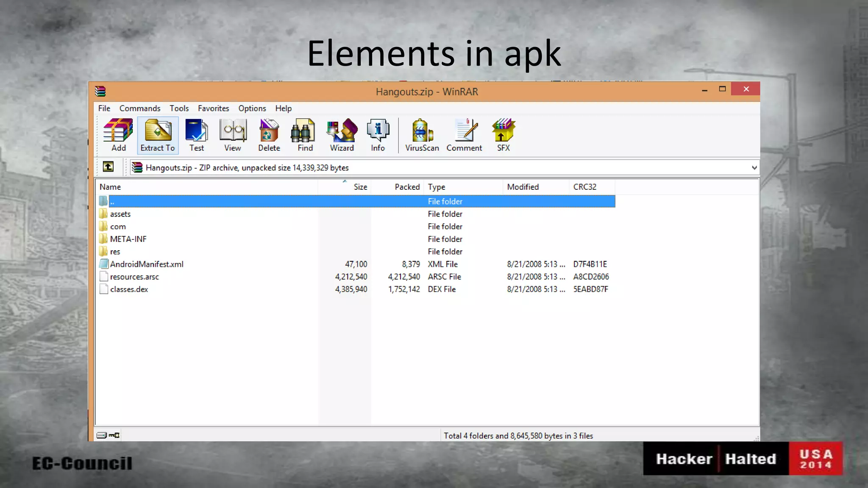Image resolution: width=868 pixels, height=488 pixels.
Task: Open the Favorites menu
Action: [213, 108]
